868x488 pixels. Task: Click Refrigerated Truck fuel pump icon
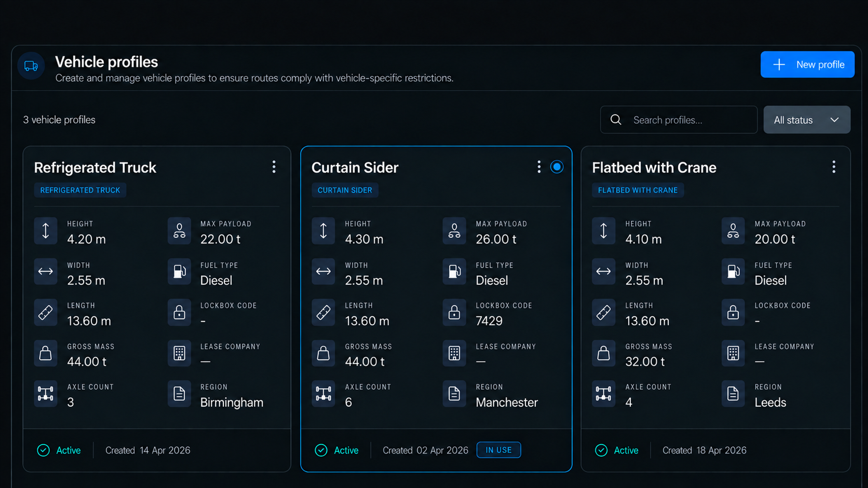click(x=179, y=271)
